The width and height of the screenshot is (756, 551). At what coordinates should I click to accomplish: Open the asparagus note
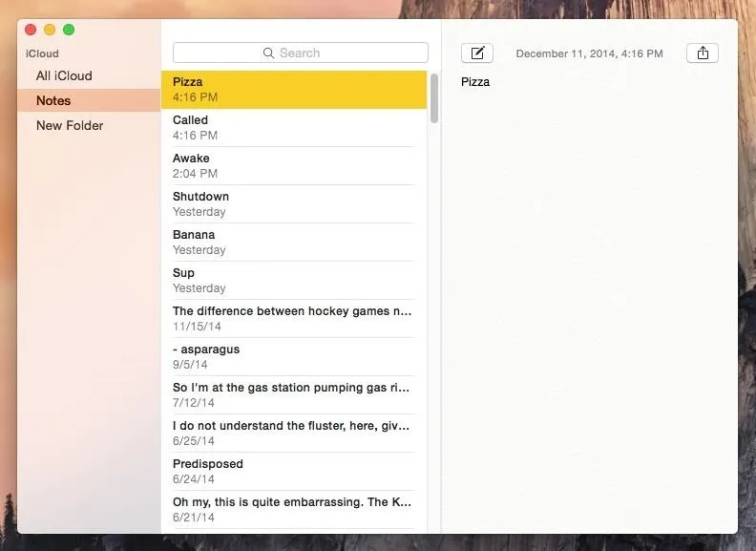tap(294, 356)
